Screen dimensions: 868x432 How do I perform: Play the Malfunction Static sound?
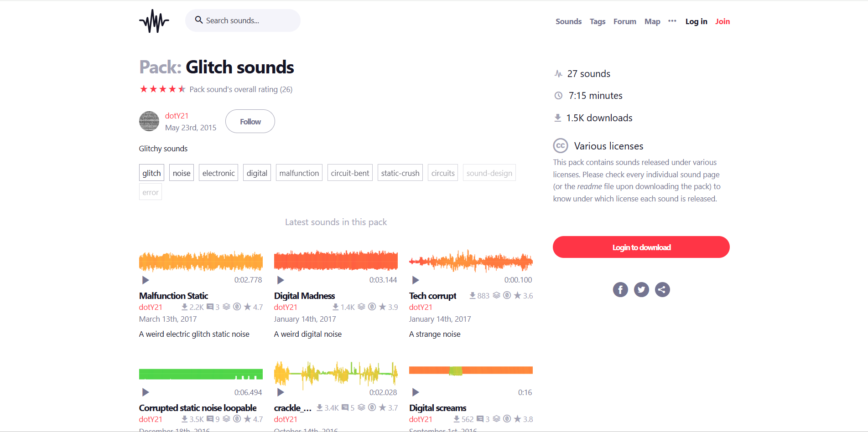tap(145, 280)
